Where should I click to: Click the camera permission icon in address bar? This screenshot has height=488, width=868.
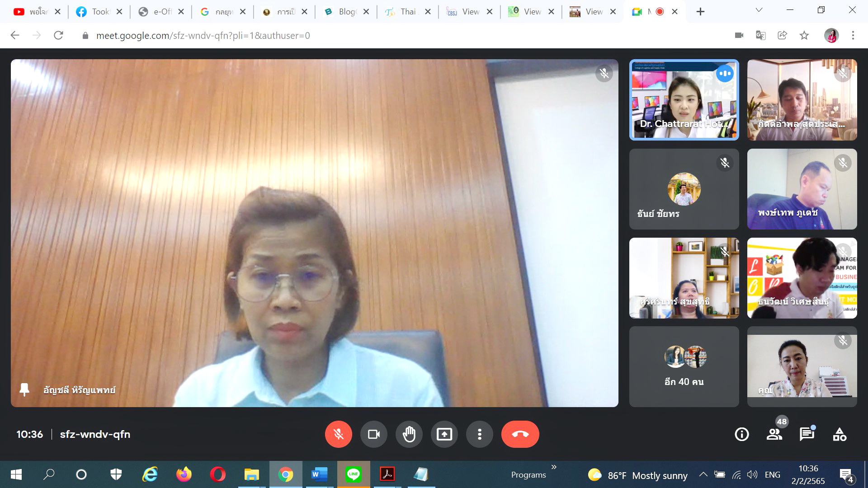point(739,35)
